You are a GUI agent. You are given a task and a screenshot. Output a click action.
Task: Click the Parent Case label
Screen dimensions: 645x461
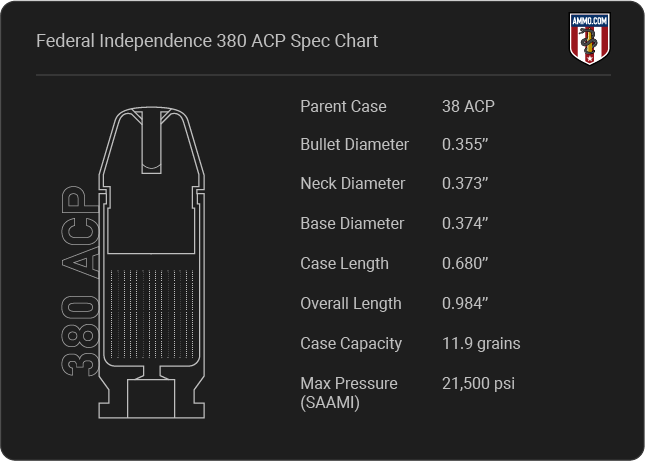(343, 107)
